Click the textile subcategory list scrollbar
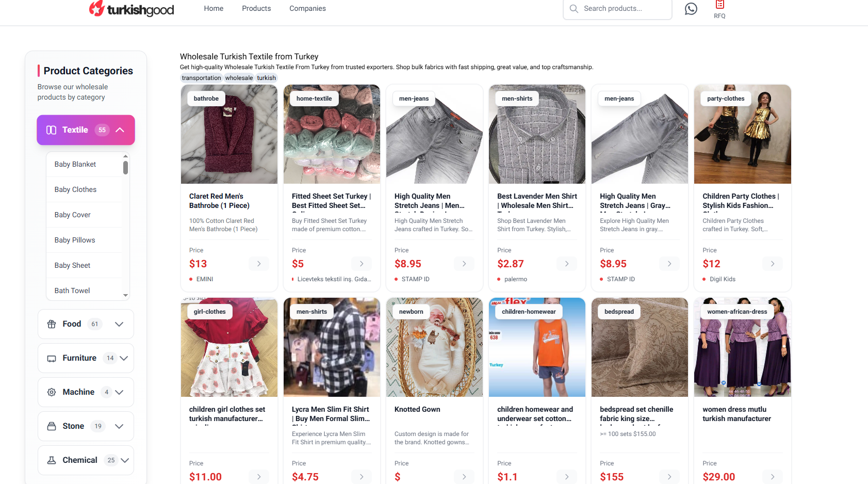 click(x=125, y=168)
